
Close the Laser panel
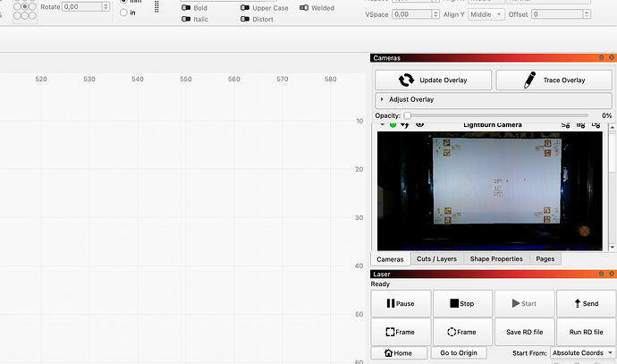point(612,274)
